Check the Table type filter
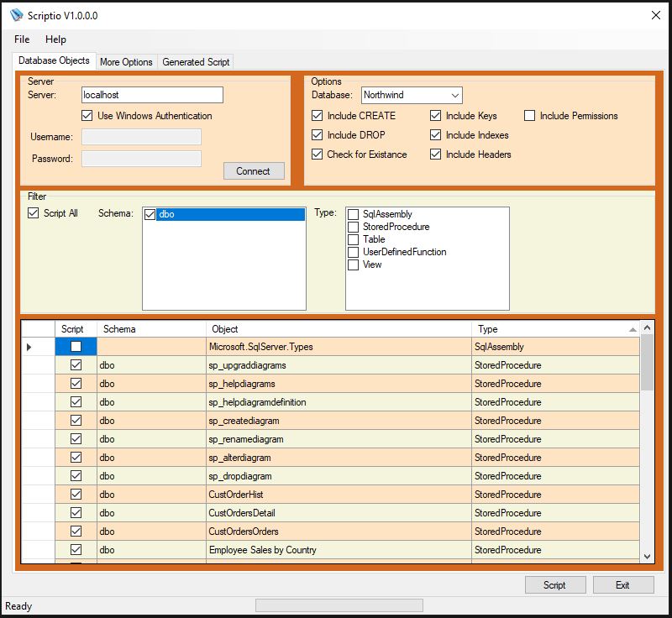This screenshot has width=672, height=618. [353, 239]
